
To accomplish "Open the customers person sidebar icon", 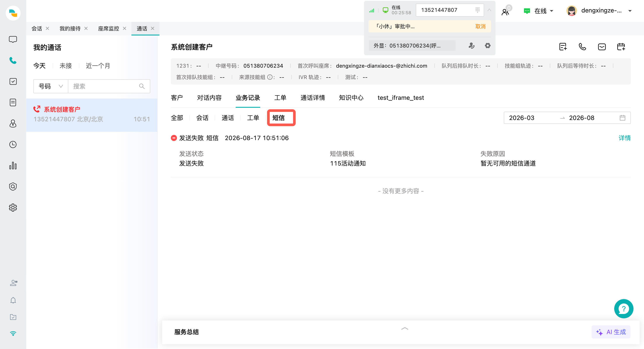I will pyautogui.click(x=13, y=123).
